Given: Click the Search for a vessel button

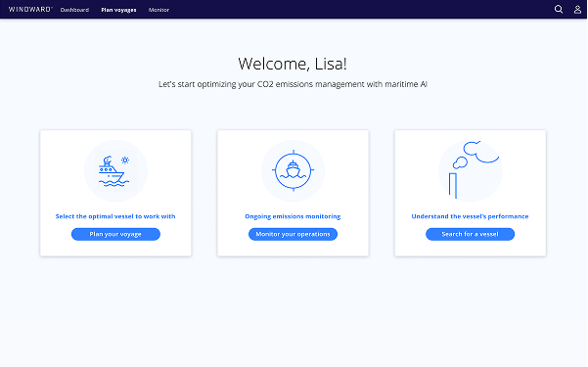Looking at the screenshot, I should pos(470,234).
